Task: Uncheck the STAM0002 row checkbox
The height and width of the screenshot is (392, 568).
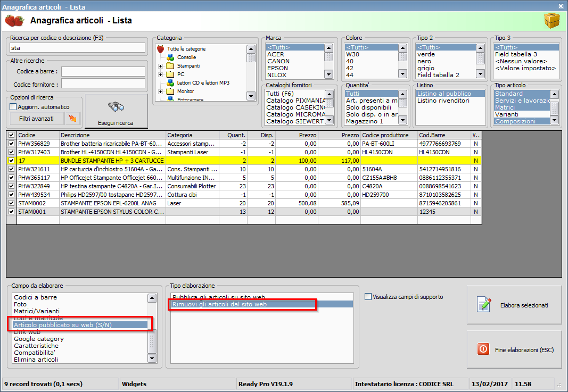Action: 12,203
